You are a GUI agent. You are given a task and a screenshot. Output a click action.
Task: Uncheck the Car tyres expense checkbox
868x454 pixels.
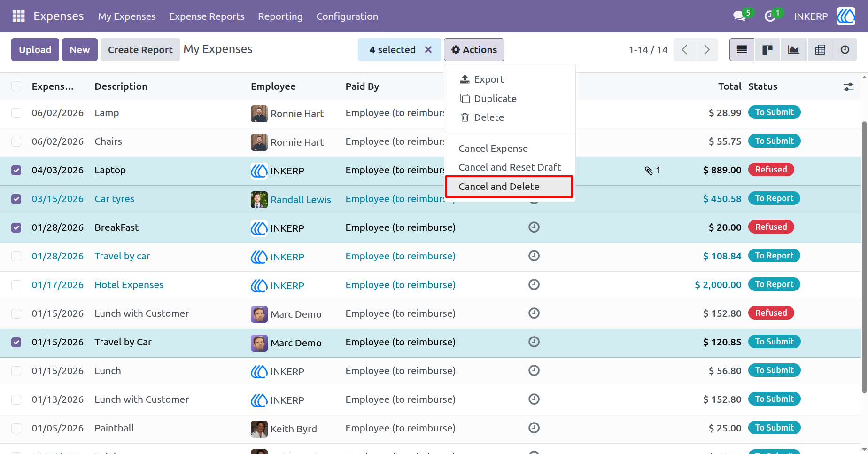click(16, 199)
